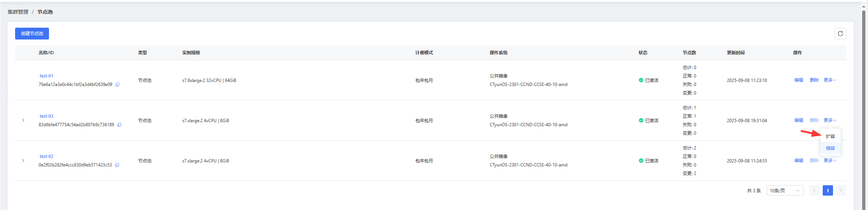Select page 1 in pagination

click(827, 190)
